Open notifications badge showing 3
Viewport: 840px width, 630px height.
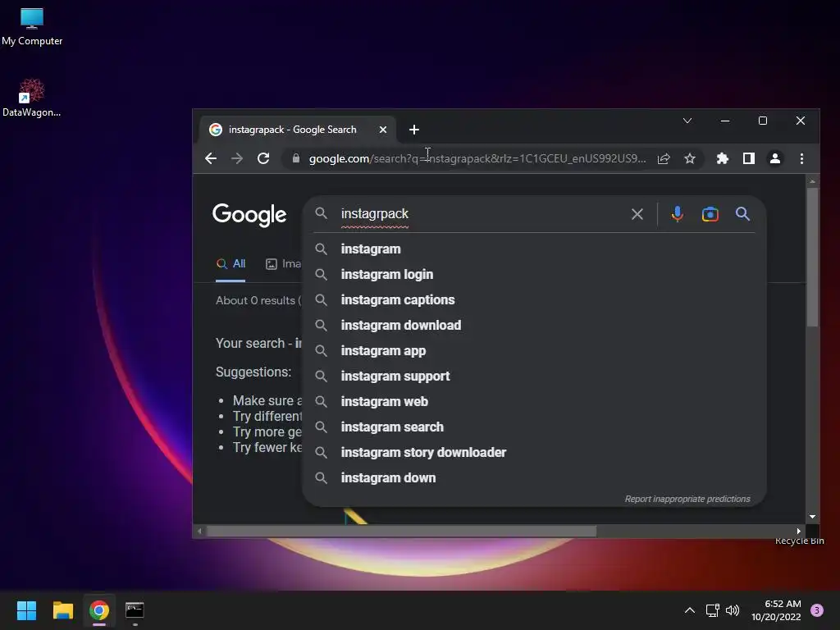pos(817,610)
